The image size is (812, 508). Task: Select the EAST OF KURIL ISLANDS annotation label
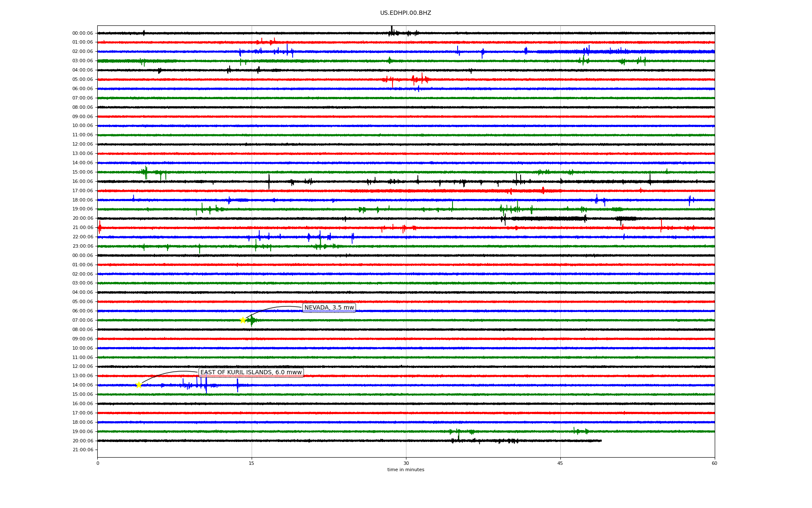tap(251, 373)
